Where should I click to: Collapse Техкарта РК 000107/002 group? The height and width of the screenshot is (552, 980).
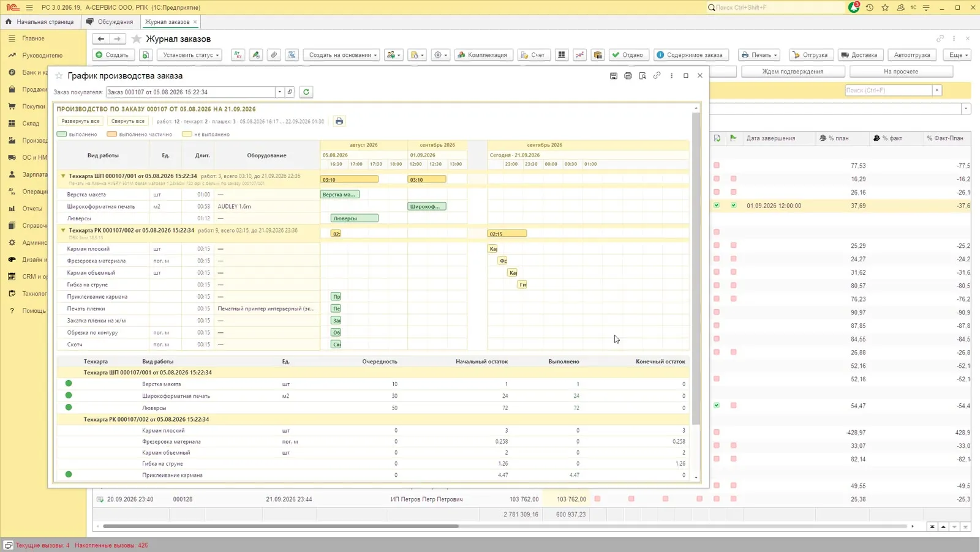point(63,231)
